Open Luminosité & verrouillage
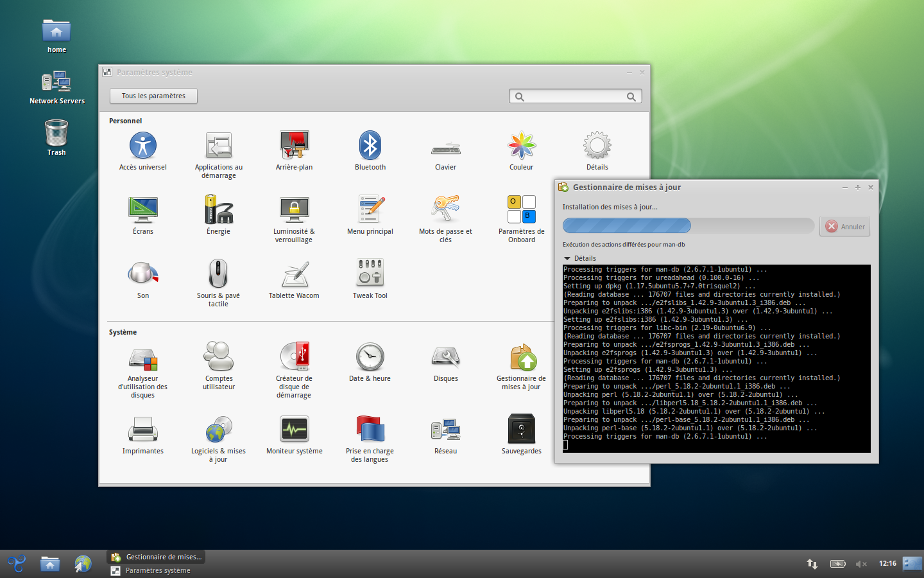Screen dimensions: 924x578 click(295, 219)
